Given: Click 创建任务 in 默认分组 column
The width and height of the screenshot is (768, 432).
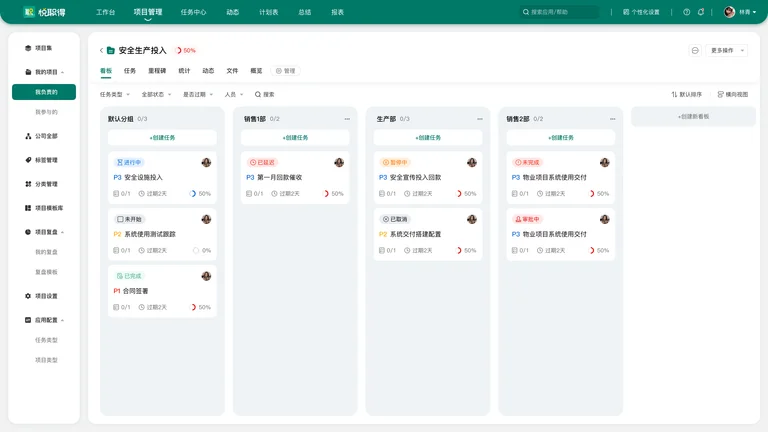Looking at the screenshot, I should (x=162, y=138).
